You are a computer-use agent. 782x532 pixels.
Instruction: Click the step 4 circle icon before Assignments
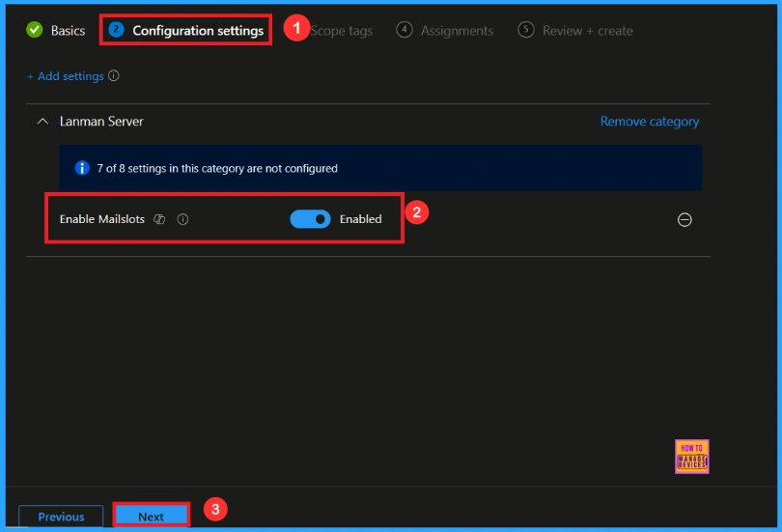click(x=405, y=30)
